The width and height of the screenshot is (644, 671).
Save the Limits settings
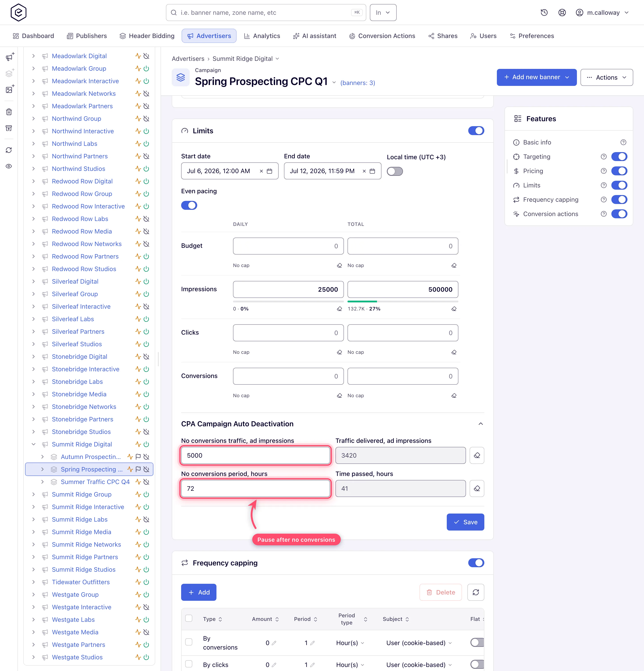(465, 522)
